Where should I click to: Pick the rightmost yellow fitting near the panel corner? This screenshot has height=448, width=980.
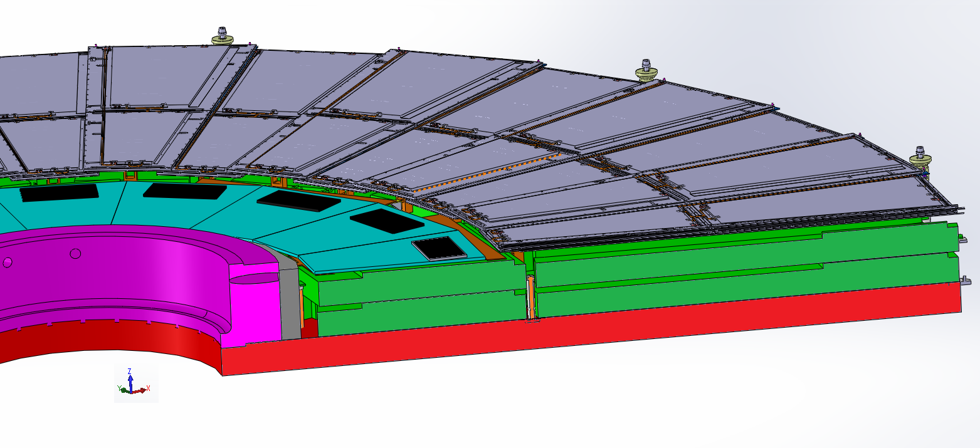click(x=920, y=157)
